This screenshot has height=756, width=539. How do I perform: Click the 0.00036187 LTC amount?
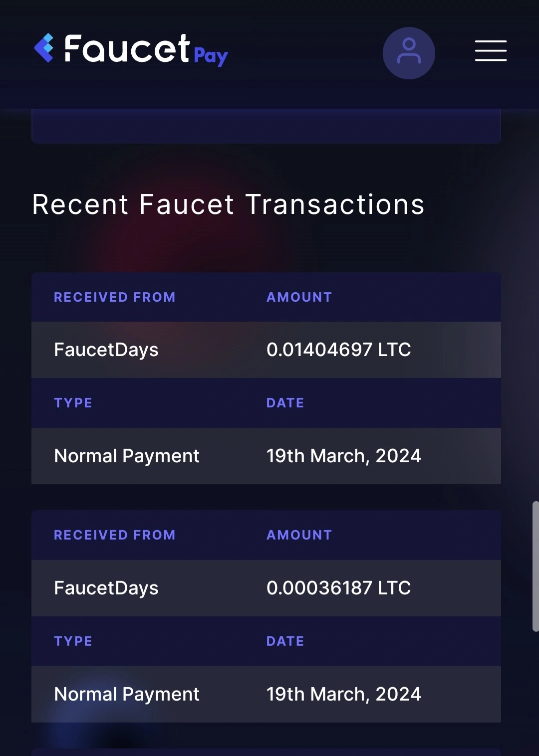pyautogui.click(x=339, y=588)
